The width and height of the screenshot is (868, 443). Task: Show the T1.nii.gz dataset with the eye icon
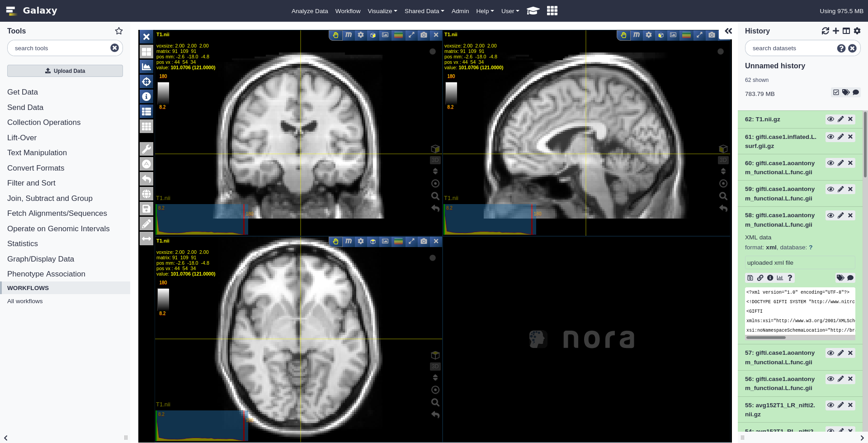[831, 119]
